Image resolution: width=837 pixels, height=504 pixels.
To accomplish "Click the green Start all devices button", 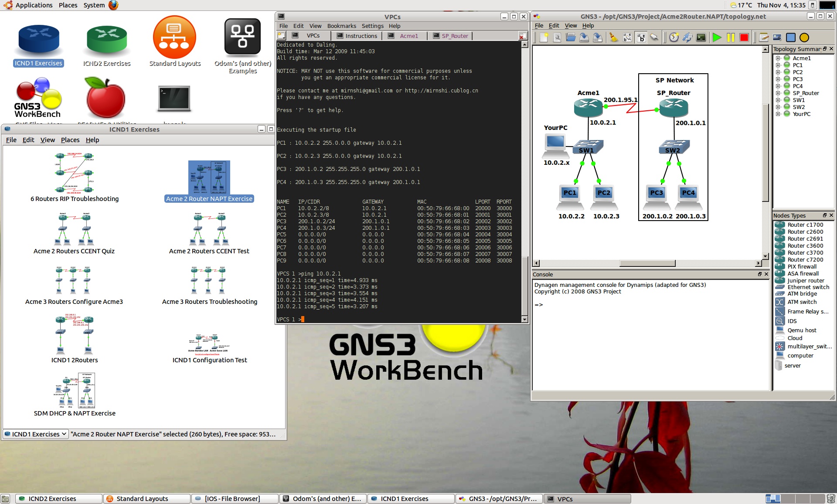I will [x=717, y=37].
